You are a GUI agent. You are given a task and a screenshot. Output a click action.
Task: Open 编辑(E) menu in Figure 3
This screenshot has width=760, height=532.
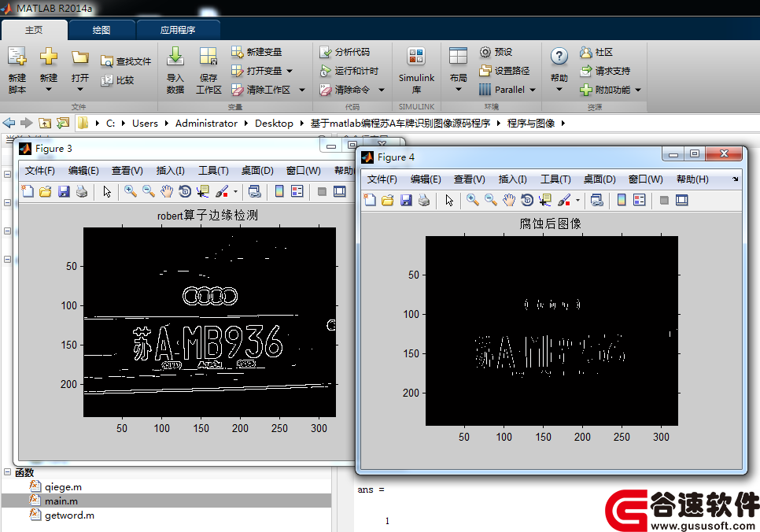tap(83, 171)
